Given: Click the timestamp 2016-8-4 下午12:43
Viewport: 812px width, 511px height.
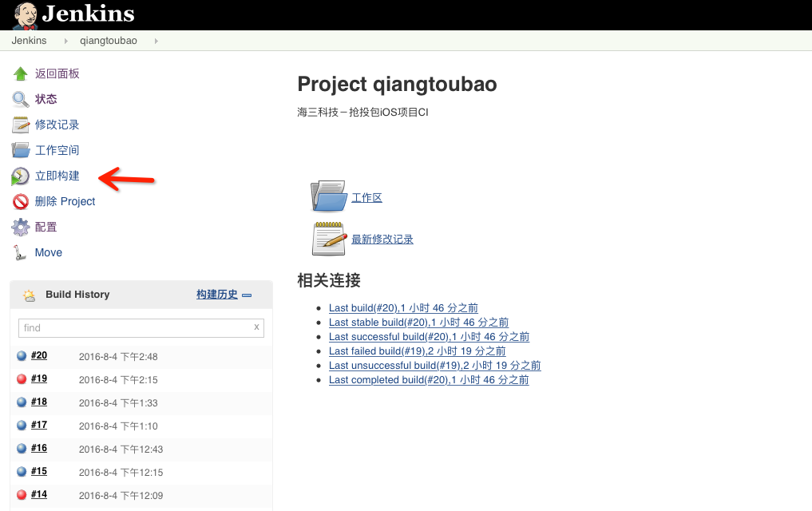Looking at the screenshot, I should pos(121,450).
